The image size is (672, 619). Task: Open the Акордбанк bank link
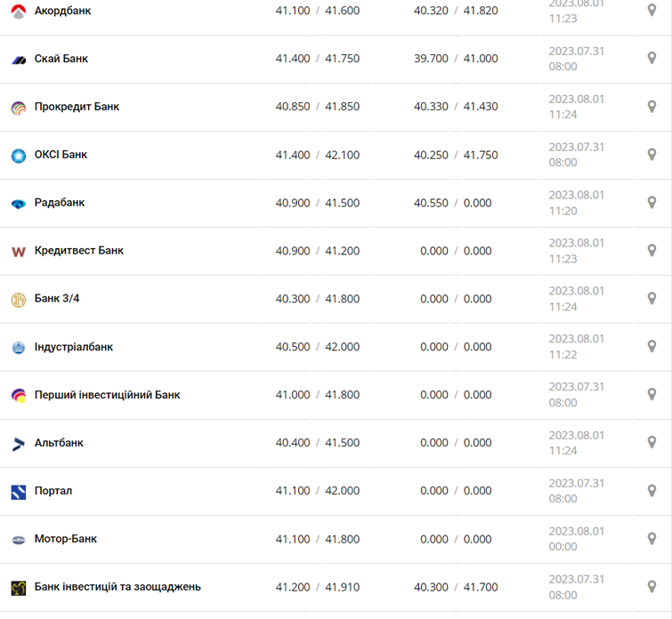[x=62, y=11]
